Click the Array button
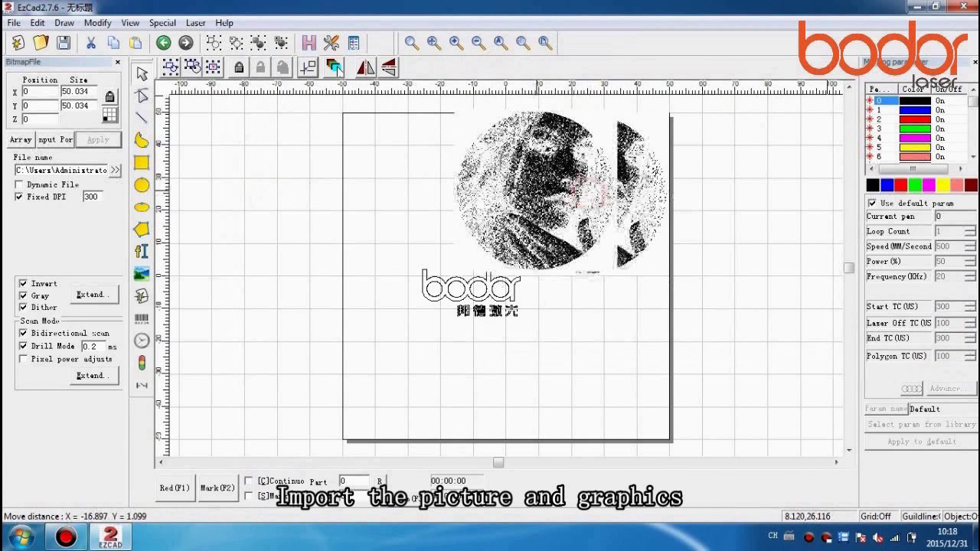 point(21,139)
